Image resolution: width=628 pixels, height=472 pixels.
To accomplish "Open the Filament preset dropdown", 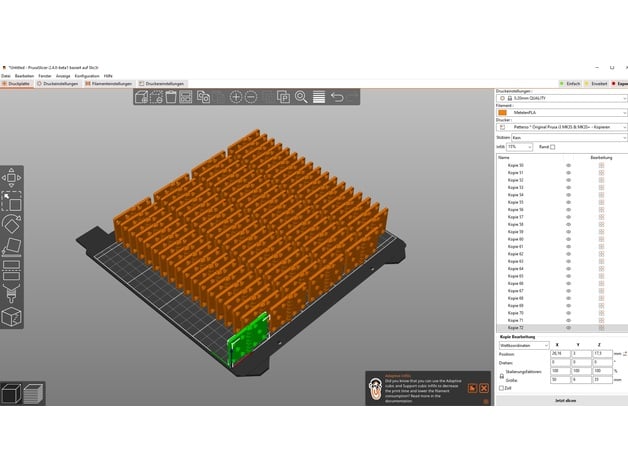I will tap(562, 113).
